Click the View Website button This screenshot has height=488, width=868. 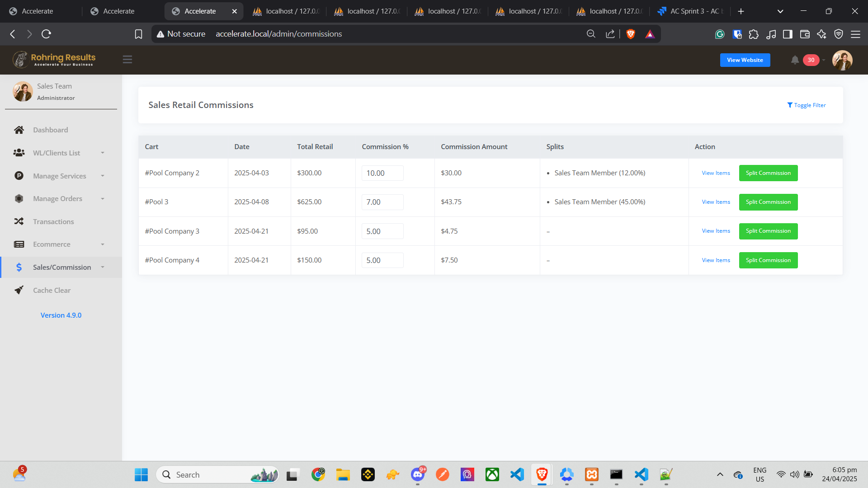tap(745, 60)
